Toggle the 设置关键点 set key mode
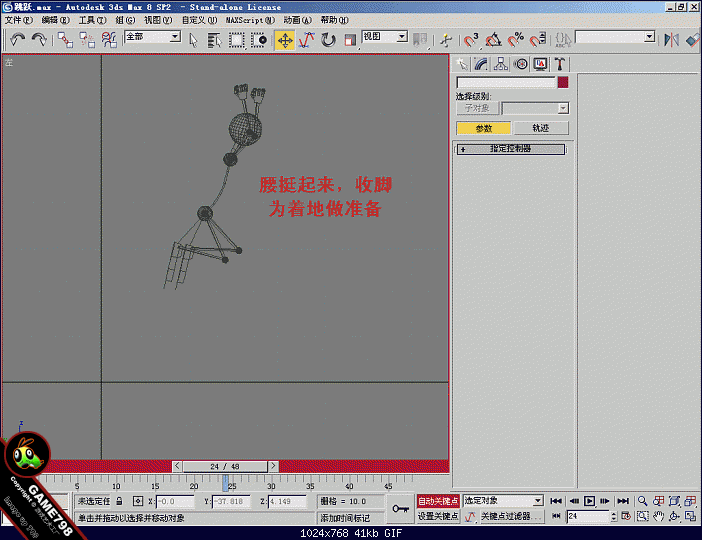Image resolution: width=702 pixels, height=540 pixels. click(438, 516)
